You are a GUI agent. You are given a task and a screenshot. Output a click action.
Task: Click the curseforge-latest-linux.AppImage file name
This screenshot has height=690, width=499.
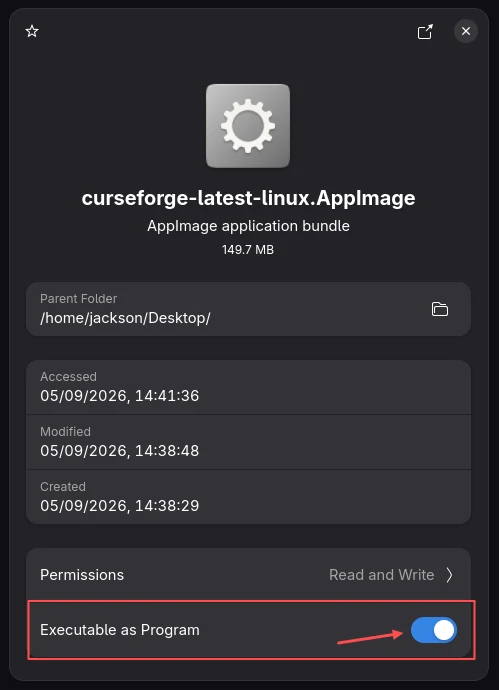pos(249,198)
